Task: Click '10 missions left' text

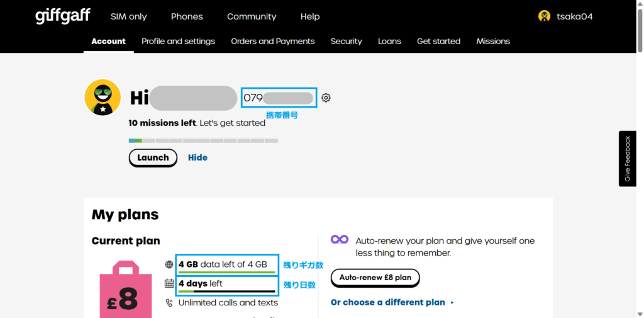Action: (162, 123)
